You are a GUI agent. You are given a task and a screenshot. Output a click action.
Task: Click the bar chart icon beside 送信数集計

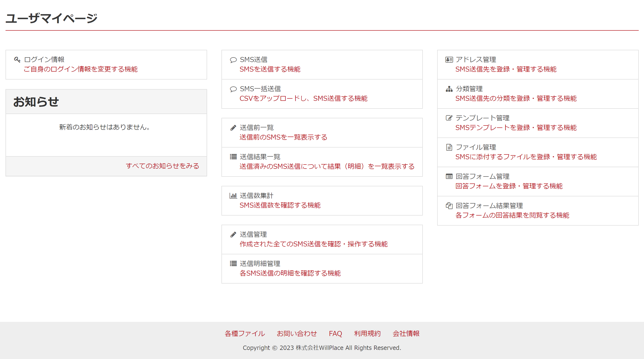[x=233, y=196]
